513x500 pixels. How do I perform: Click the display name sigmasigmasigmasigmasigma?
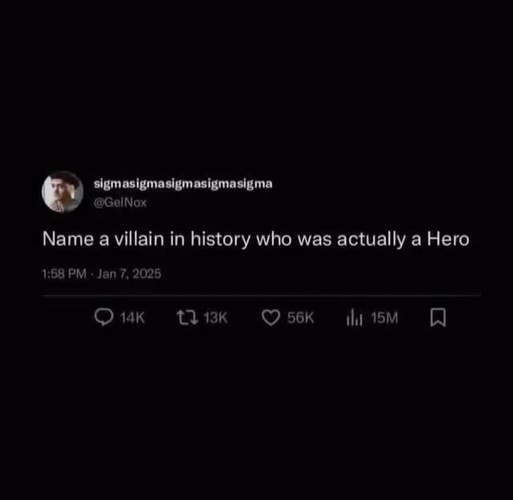point(183,184)
